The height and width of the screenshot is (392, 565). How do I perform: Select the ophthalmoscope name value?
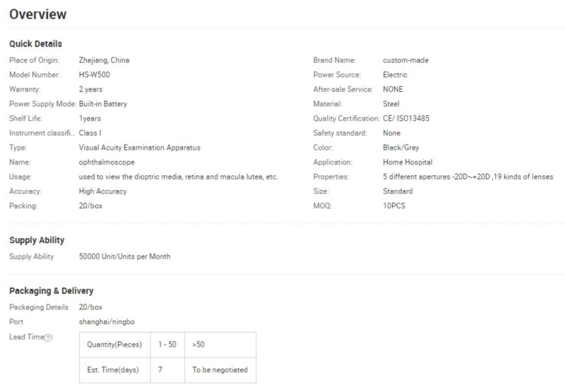click(x=107, y=162)
